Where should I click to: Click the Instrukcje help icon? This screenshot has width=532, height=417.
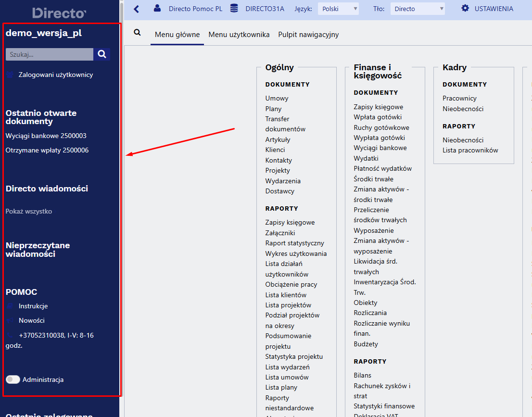tap(10, 306)
